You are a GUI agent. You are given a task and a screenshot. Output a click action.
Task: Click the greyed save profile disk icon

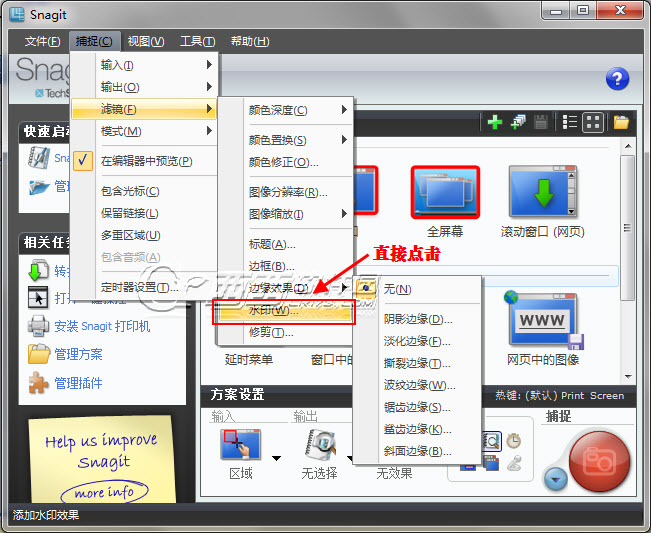541,122
